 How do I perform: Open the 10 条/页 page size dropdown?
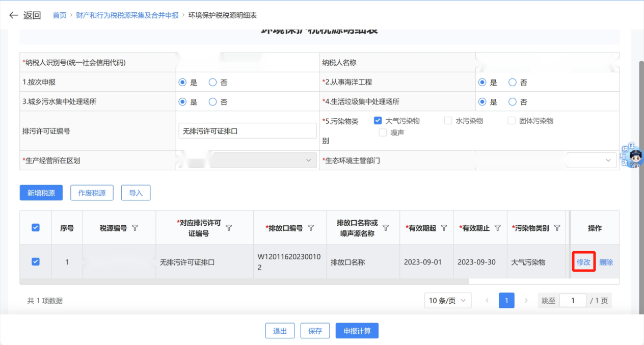[x=447, y=301]
